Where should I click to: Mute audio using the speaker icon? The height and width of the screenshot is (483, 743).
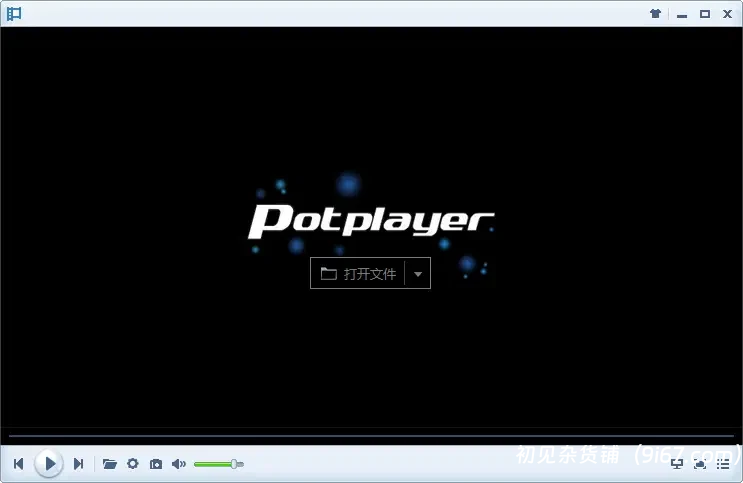pos(179,464)
